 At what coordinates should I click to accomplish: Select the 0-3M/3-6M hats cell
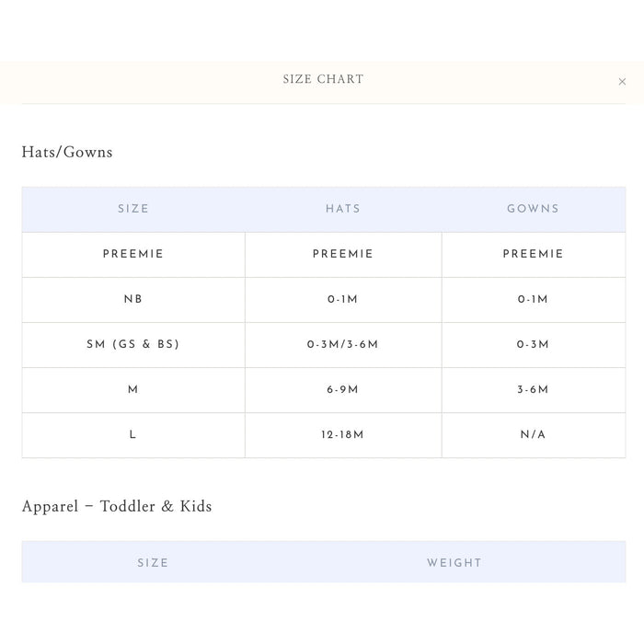(x=343, y=344)
